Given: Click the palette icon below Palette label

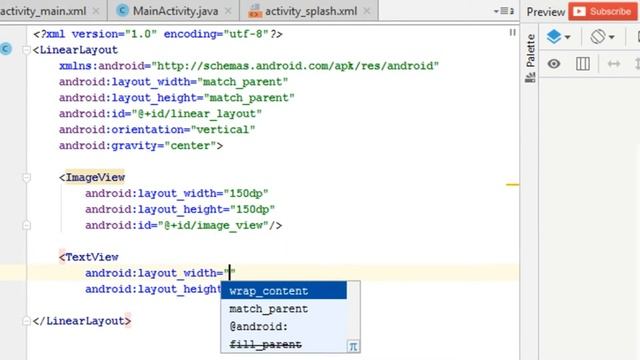Looking at the screenshot, I should [x=530, y=77].
